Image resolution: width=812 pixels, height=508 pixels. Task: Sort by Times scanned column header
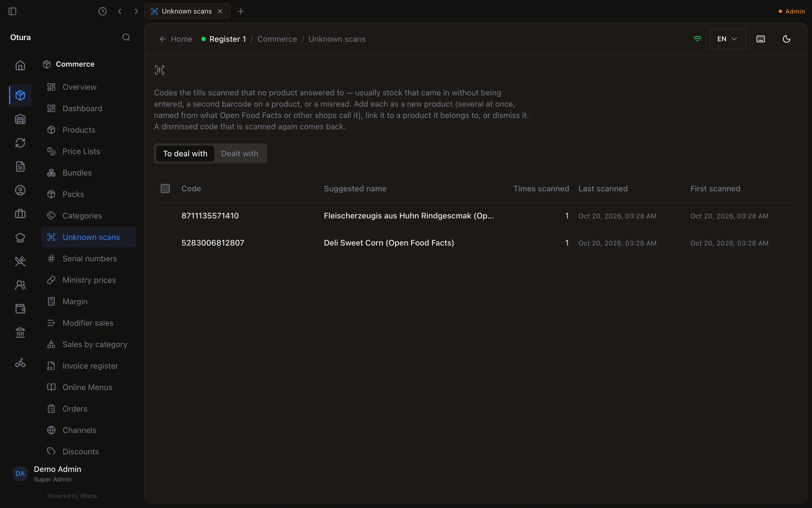point(541,189)
